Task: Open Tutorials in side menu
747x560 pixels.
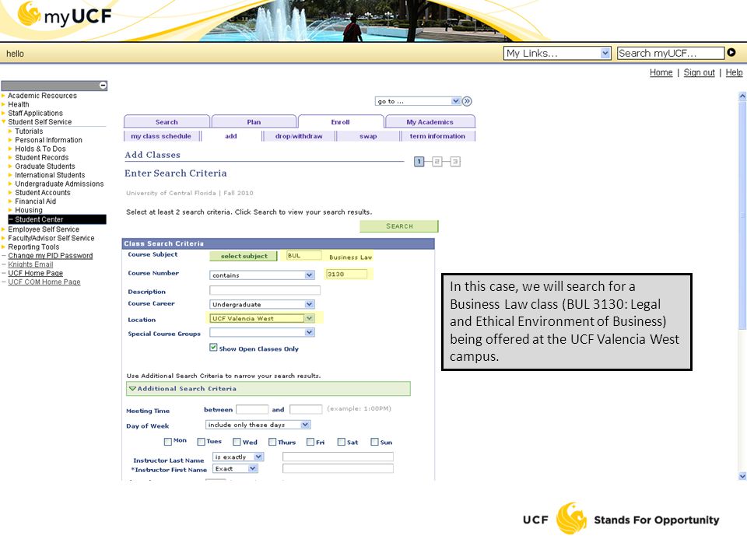Action: point(29,131)
